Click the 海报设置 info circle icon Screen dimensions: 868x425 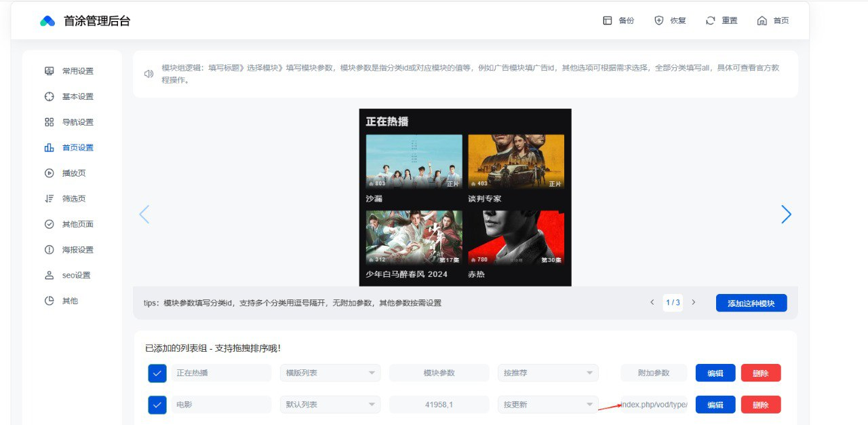(49, 250)
